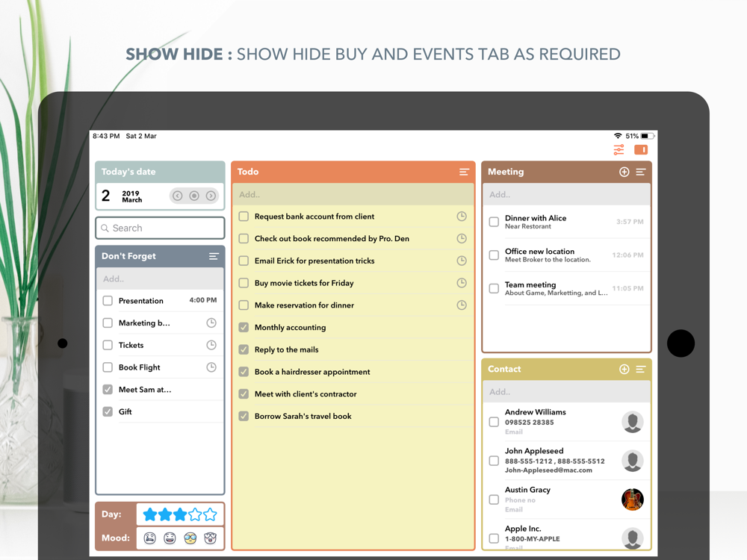Tap the Today's date header
This screenshot has width=747, height=560.
(160, 172)
